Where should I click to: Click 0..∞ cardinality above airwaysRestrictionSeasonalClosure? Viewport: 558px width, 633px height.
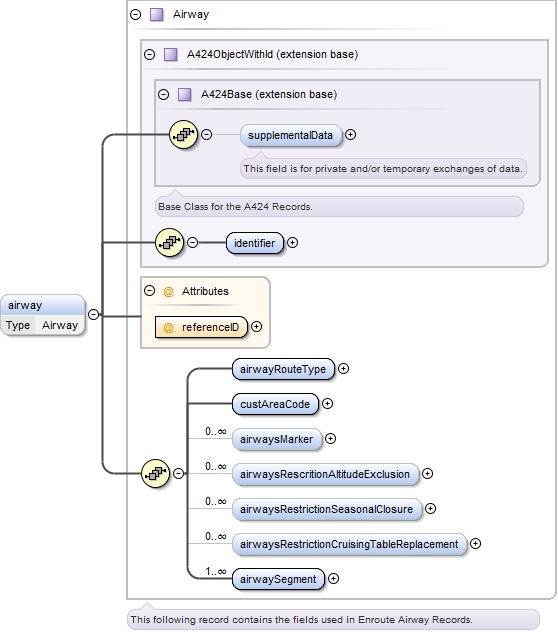pos(216,501)
